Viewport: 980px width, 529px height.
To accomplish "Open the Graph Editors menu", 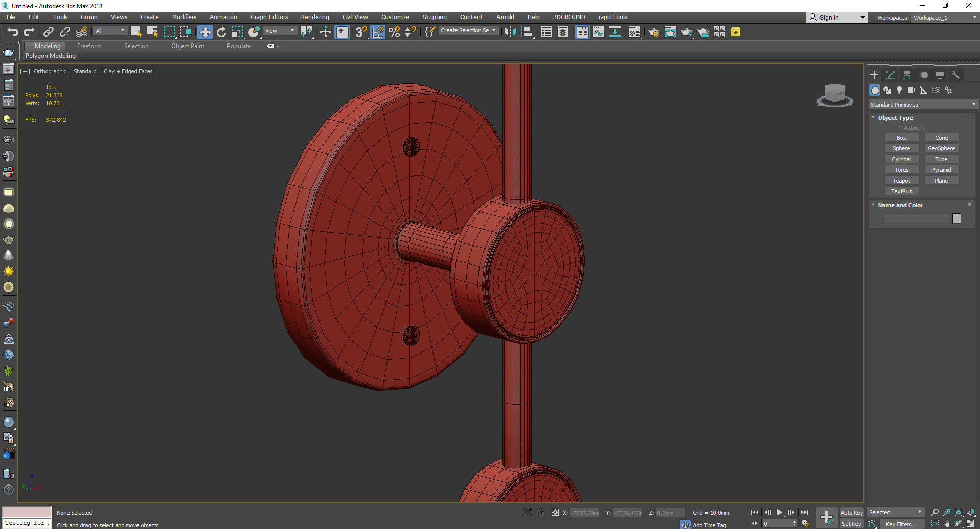I will tap(269, 17).
